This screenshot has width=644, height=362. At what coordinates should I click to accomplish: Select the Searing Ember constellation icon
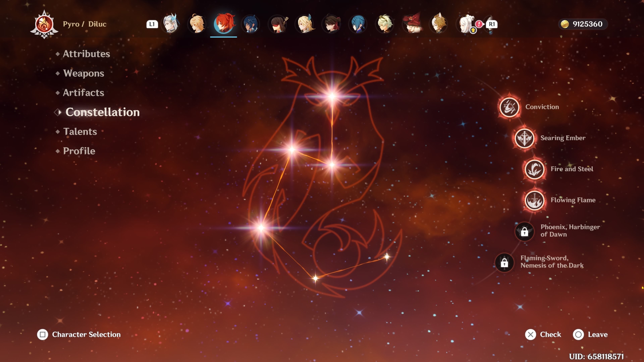tap(524, 138)
